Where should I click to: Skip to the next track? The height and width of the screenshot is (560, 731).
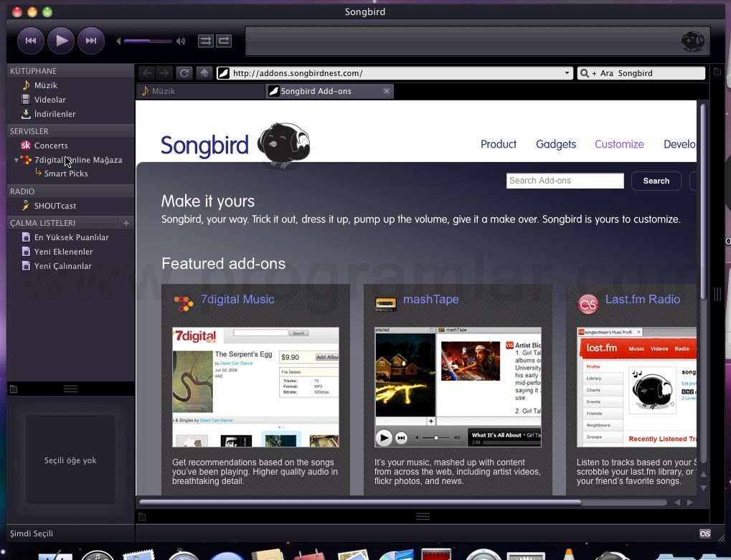[91, 41]
